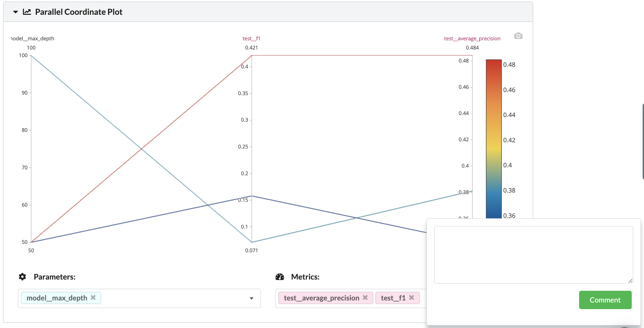The width and height of the screenshot is (644, 328).
Task: Focus the comment text area
Action: (533, 255)
